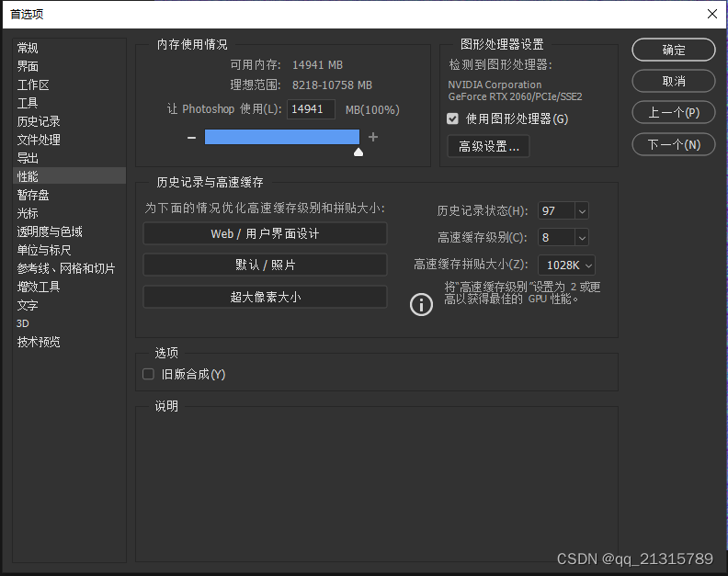Open the 高速缓存拼贴大小(Z) dropdown
Viewport: 728px width, 576px height.
tap(566, 265)
